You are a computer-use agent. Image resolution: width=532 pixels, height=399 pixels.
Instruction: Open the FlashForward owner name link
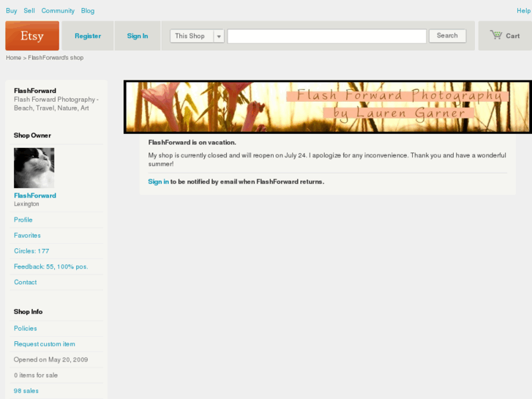point(35,195)
